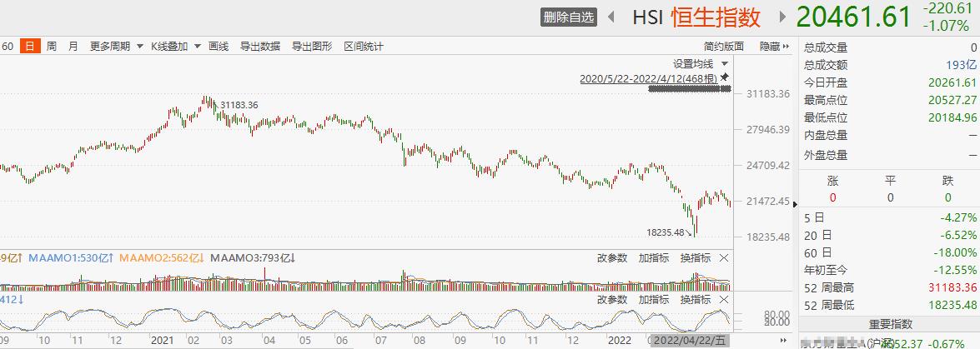Switch to the 月 monthly period
The image size is (980, 349).
click(x=73, y=47)
